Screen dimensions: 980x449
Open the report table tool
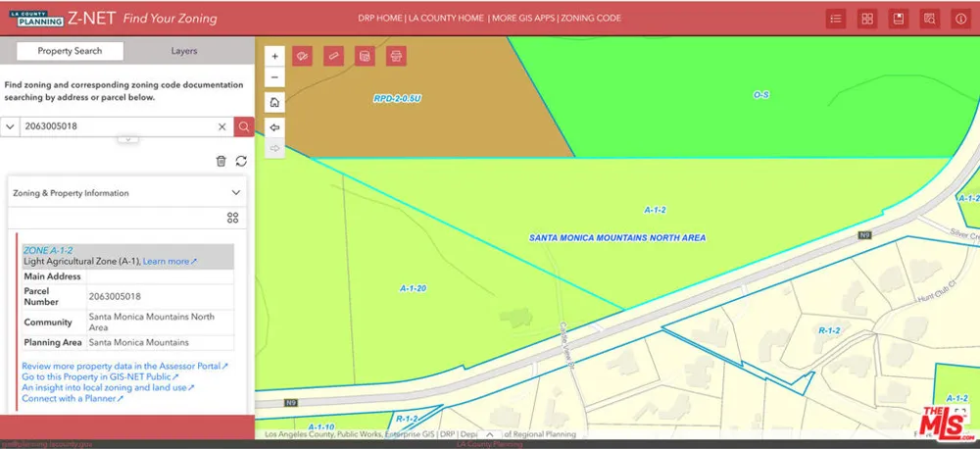point(365,56)
